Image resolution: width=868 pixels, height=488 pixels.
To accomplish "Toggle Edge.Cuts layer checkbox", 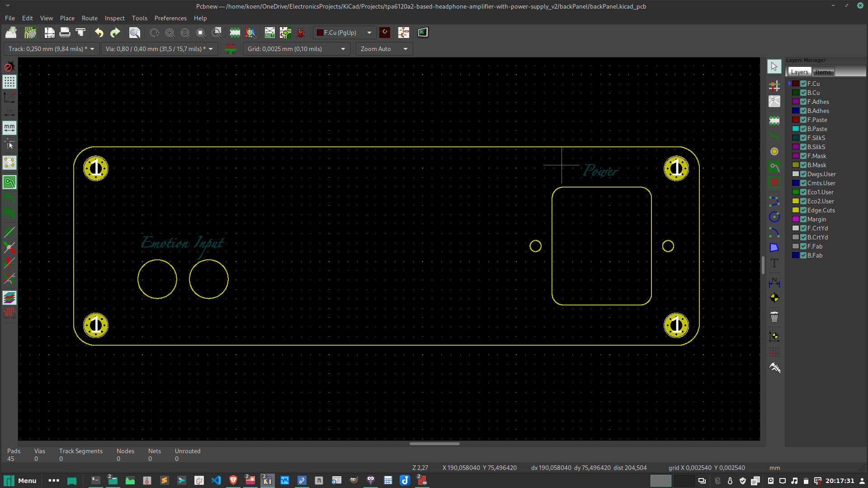I will [x=803, y=210].
